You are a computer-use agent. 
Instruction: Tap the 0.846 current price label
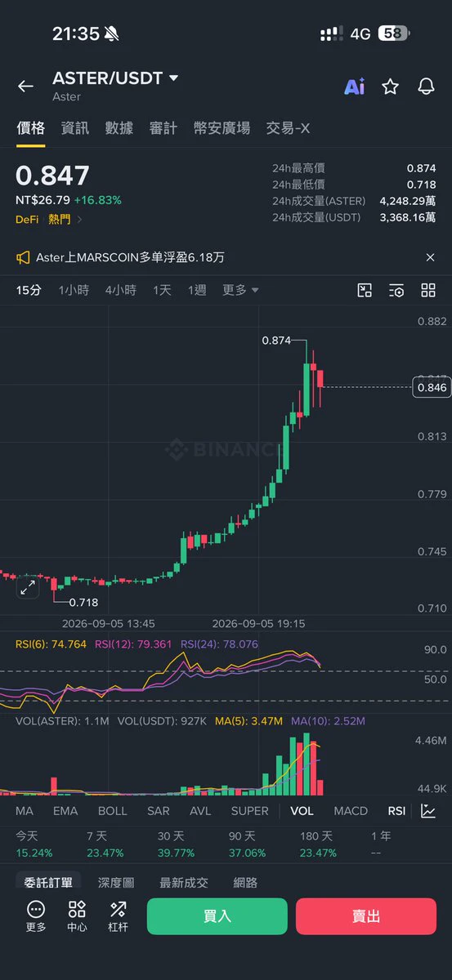pyautogui.click(x=432, y=387)
